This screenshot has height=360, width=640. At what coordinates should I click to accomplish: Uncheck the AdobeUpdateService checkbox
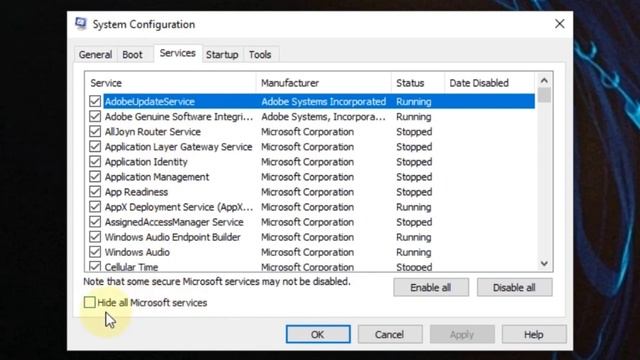click(x=95, y=101)
